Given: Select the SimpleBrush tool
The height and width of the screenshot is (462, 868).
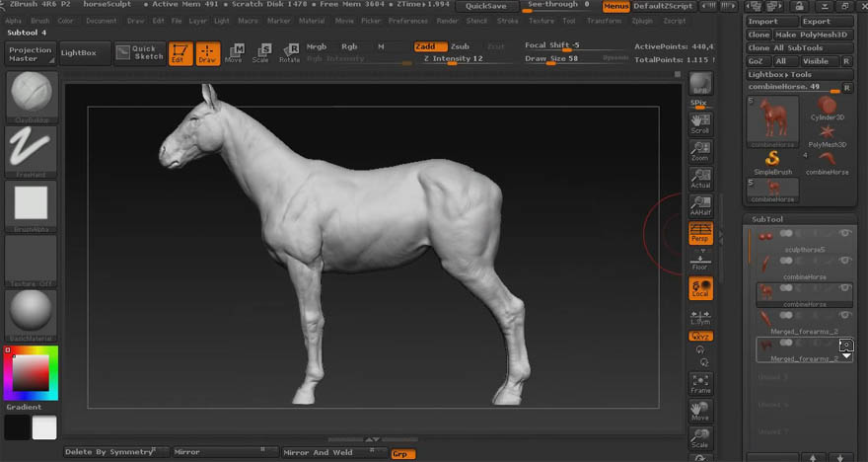Looking at the screenshot, I should [x=772, y=164].
